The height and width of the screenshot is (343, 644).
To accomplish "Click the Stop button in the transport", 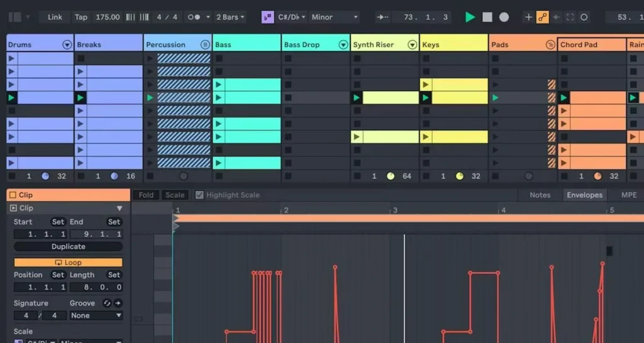I will [x=487, y=17].
